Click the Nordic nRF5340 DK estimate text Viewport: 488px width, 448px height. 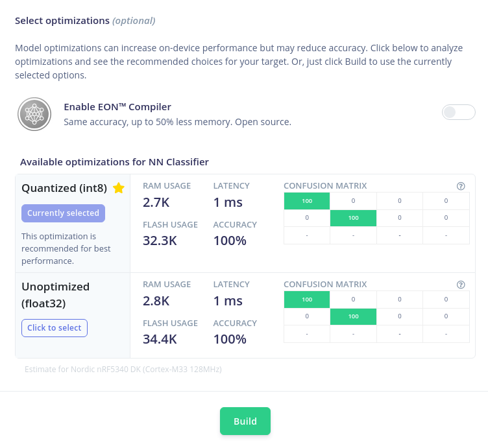point(123,370)
